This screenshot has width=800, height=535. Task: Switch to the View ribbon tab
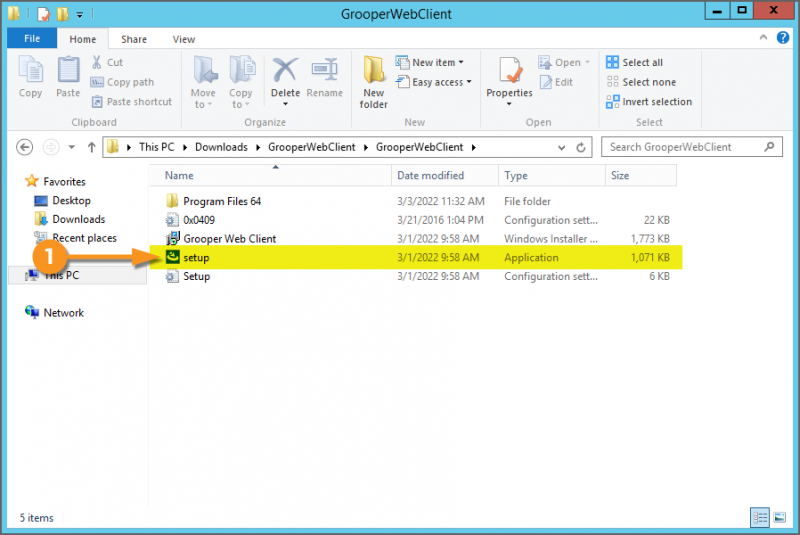coord(184,39)
